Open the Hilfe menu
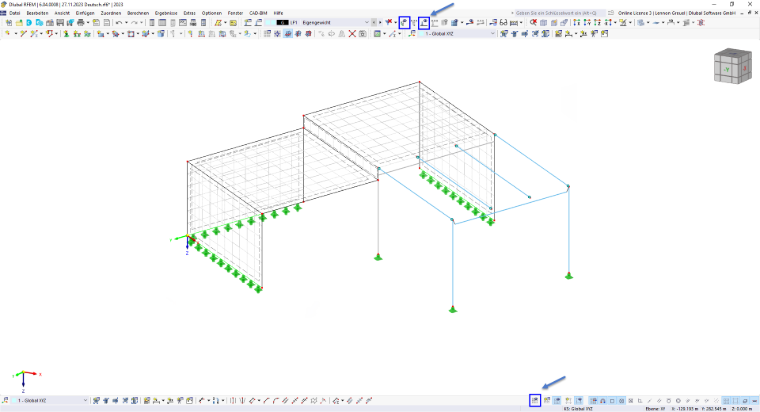 (278, 13)
